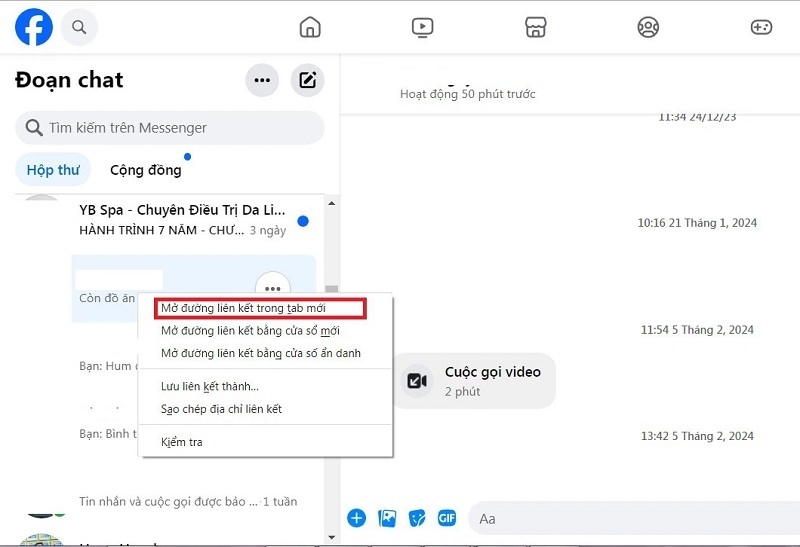Image resolution: width=800 pixels, height=547 pixels.
Task: Open chat options beside Đoạn chat title
Action: click(262, 81)
